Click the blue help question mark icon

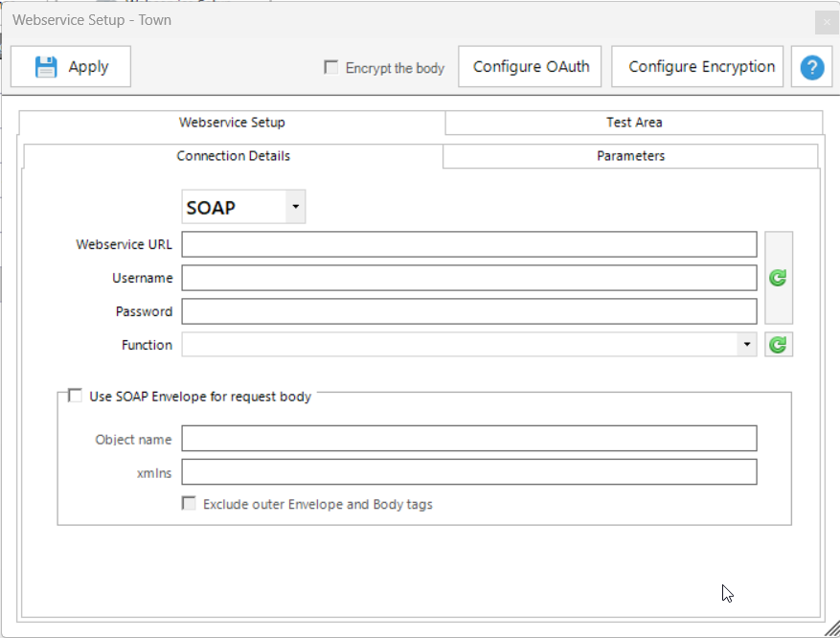(x=811, y=67)
